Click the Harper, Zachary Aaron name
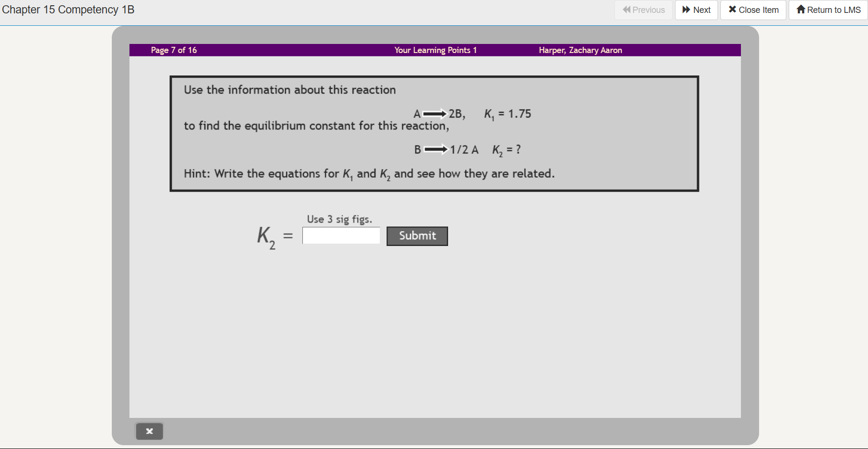 pos(580,50)
